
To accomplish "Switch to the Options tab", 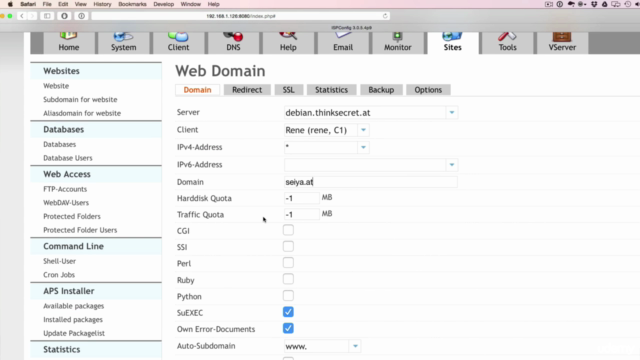I will (428, 90).
